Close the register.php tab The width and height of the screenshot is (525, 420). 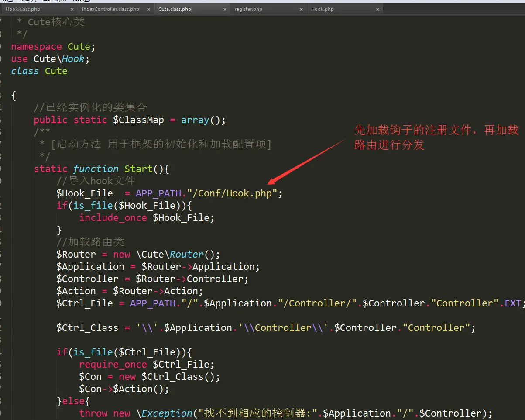(x=301, y=9)
